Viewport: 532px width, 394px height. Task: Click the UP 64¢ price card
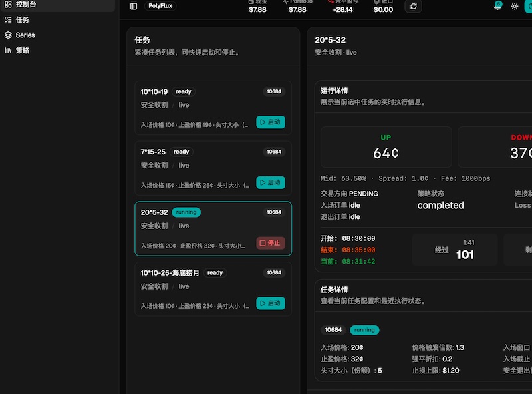tap(386, 147)
